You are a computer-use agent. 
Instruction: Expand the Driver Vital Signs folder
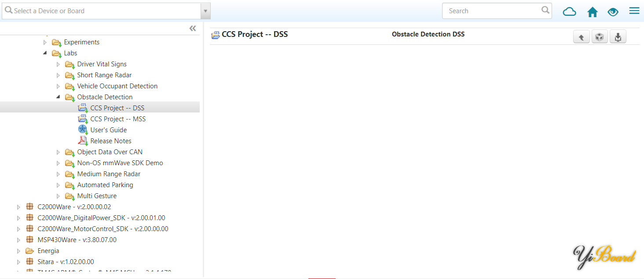coord(58,64)
